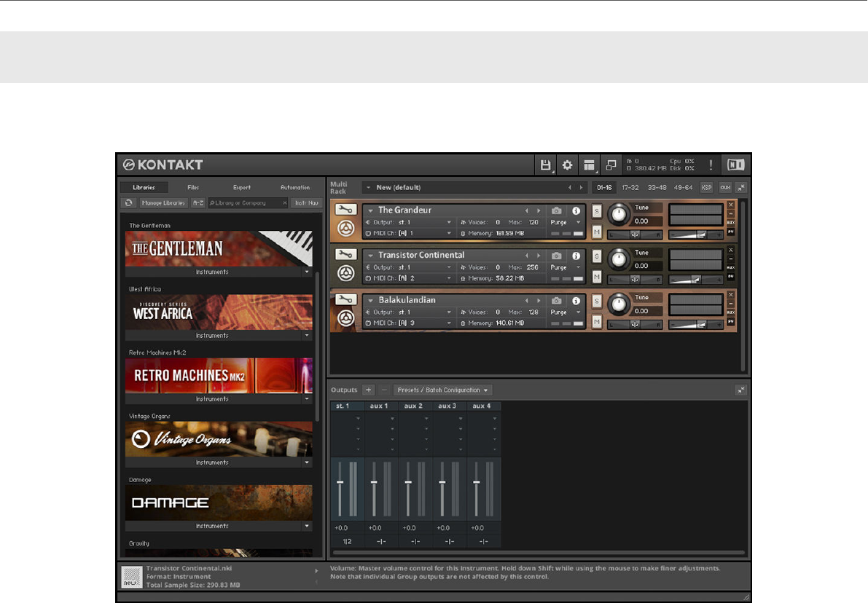The image size is (868, 603).
Task: Click the round instrument icon of Balakulandian
Action: [x=346, y=318]
